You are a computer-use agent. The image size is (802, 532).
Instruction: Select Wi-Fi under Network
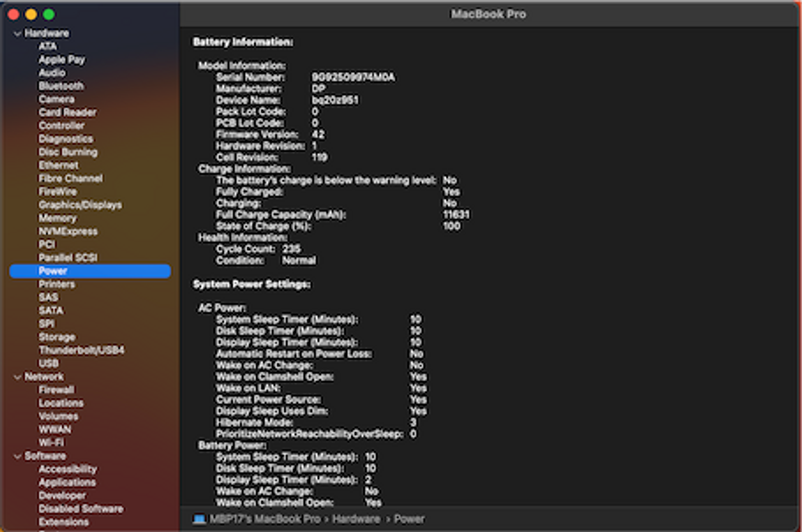pyautogui.click(x=51, y=442)
